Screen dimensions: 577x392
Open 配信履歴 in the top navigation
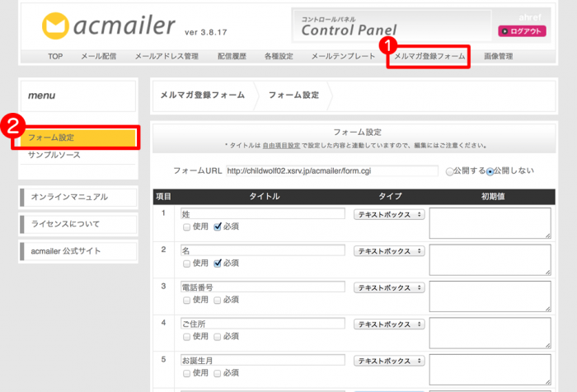click(232, 56)
